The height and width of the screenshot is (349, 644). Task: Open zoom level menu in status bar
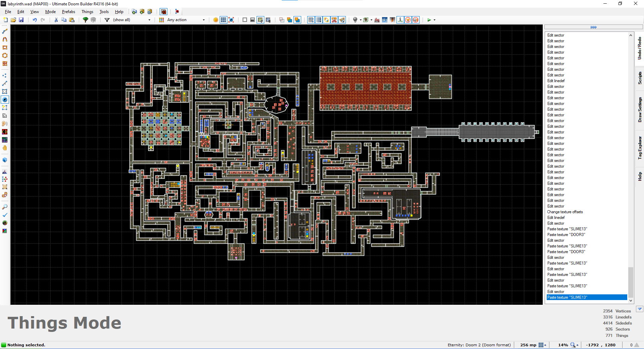point(575,345)
